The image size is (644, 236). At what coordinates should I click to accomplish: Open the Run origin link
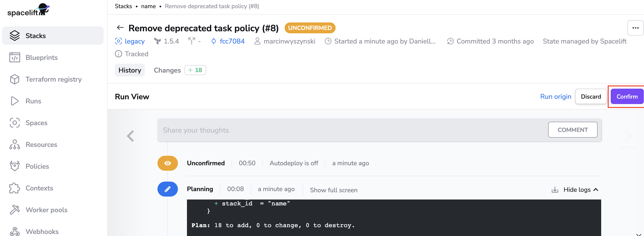click(555, 97)
